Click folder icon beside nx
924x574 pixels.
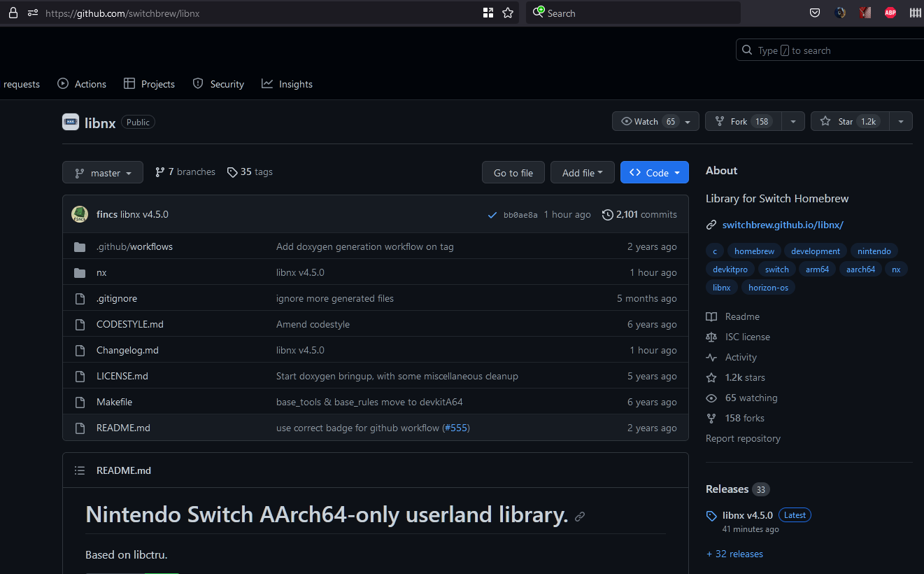point(80,272)
